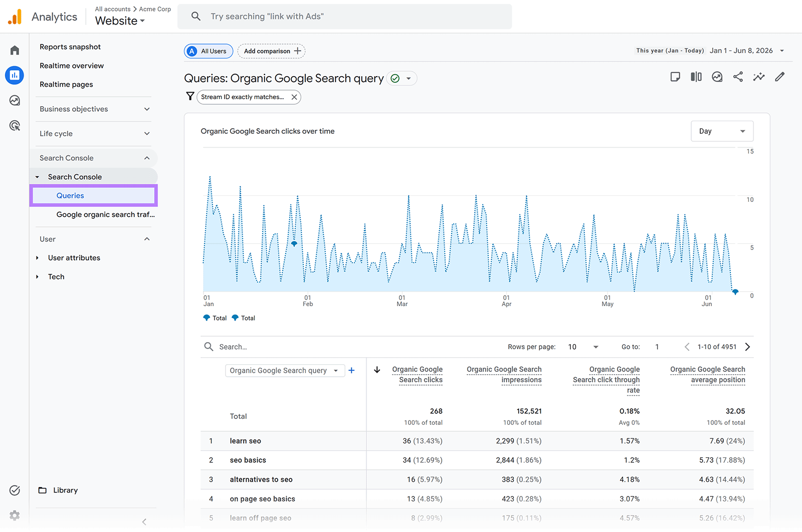Open Organic Google Search query dimension dropdown
This screenshot has width=802, height=532.
(x=285, y=371)
